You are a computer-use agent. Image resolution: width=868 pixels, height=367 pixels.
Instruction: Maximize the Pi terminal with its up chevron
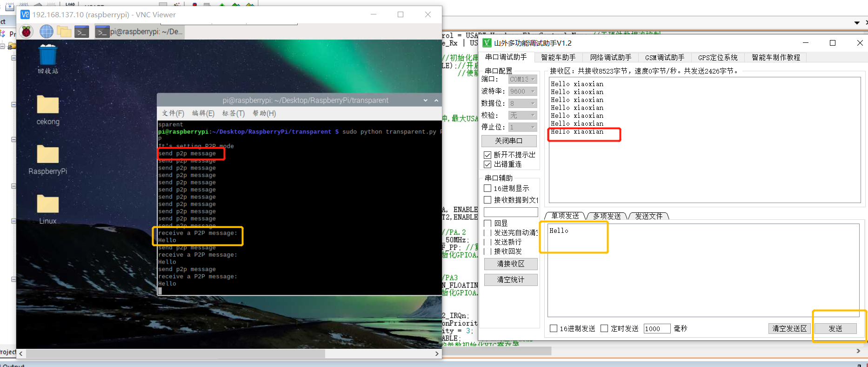pos(436,100)
